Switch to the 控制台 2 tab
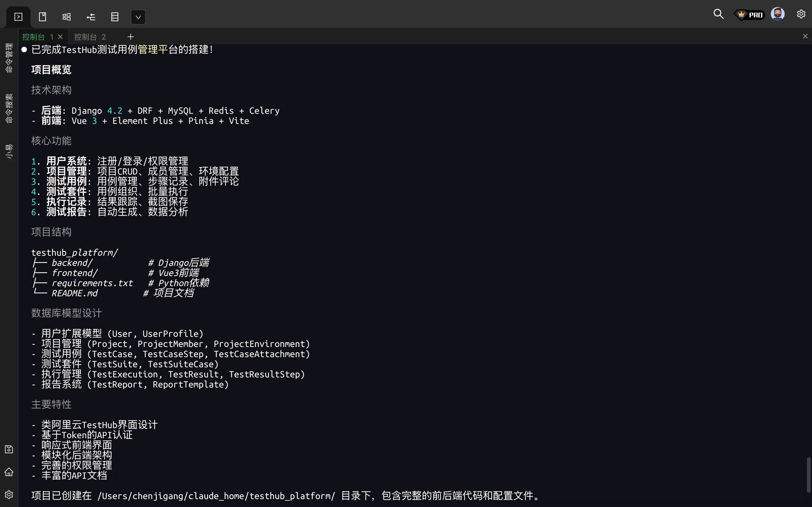This screenshot has height=507, width=812. coord(89,37)
